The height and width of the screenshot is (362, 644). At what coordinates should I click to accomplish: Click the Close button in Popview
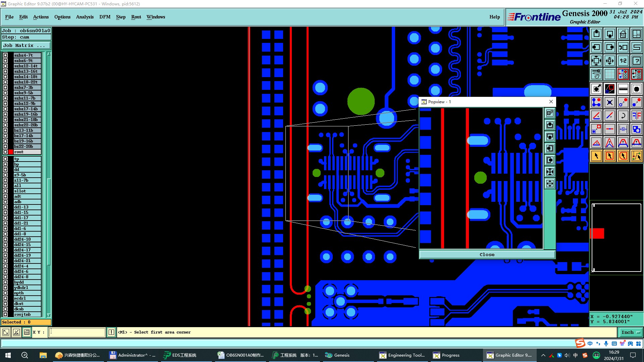pos(487,255)
